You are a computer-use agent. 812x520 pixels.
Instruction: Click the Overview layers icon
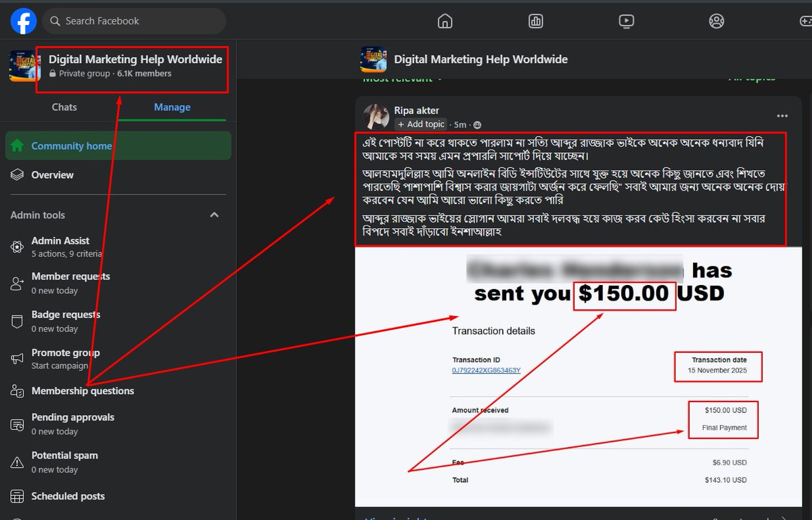point(18,175)
